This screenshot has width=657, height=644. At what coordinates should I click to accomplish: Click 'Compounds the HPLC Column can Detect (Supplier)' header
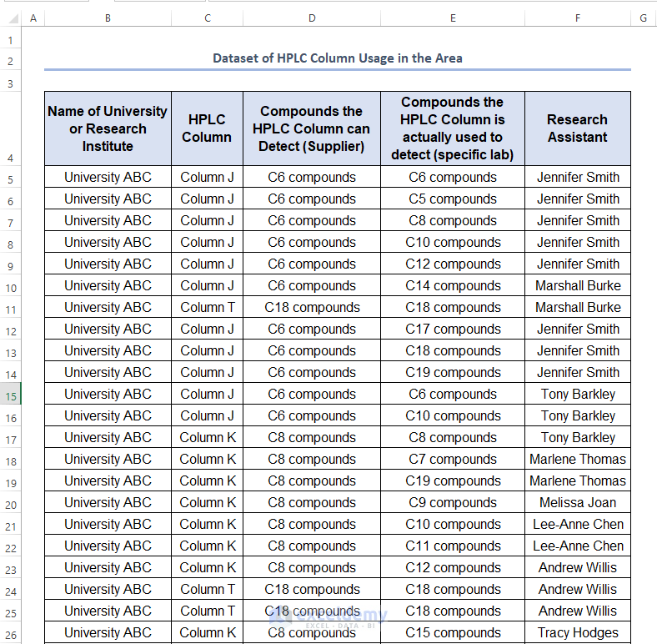tap(312, 128)
